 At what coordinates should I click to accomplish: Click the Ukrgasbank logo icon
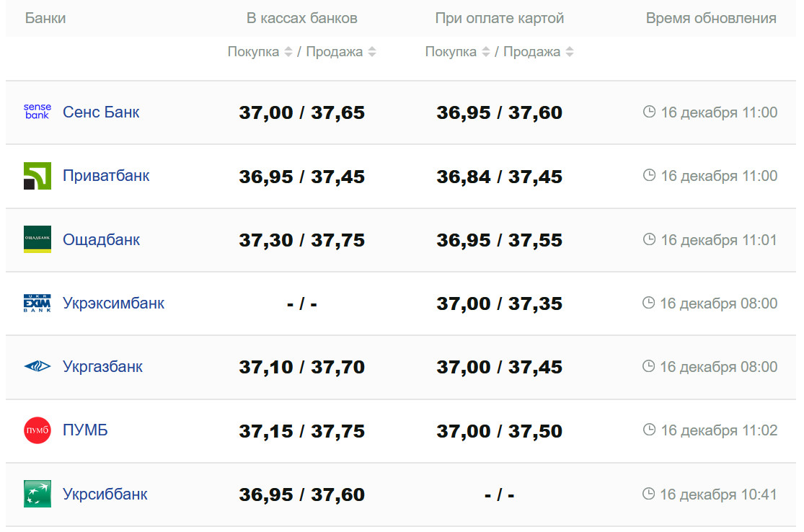pyautogui.click(x=37, y=367)
